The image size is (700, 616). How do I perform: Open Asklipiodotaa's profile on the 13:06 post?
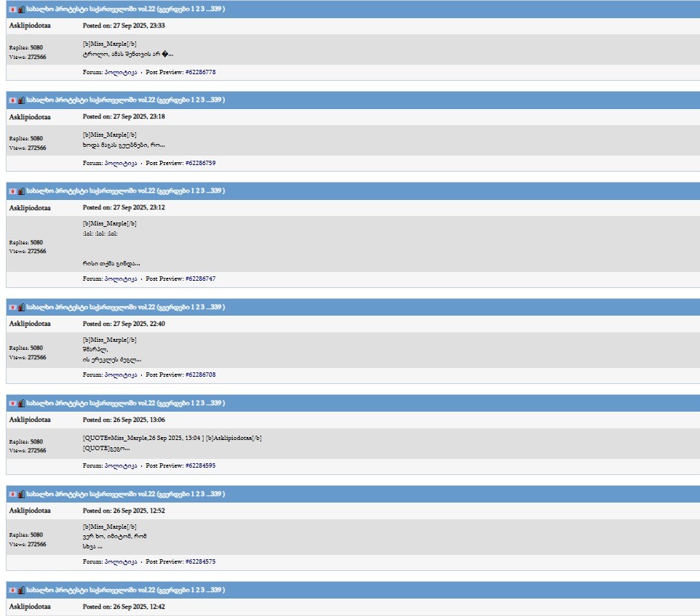(x=30, y=420)
